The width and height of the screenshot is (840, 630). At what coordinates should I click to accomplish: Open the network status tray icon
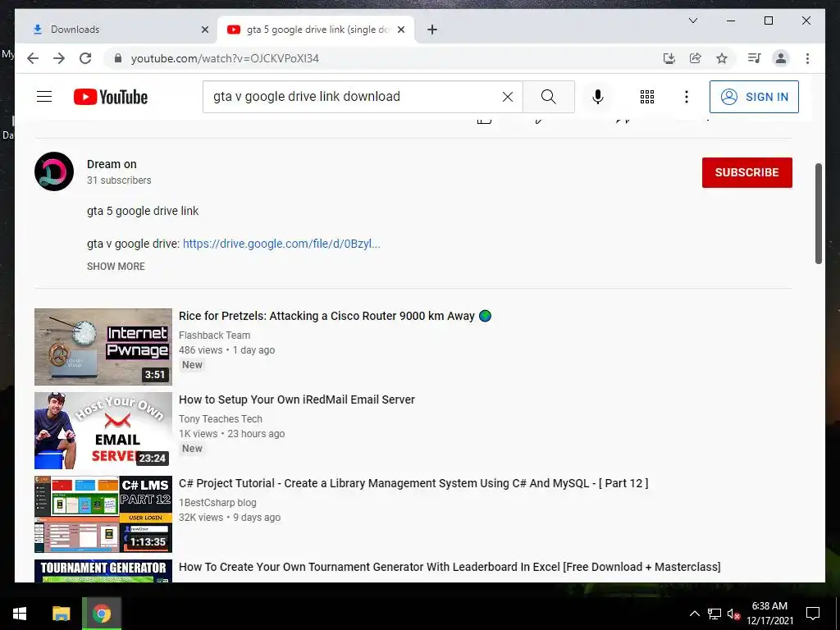click(714, 614)
